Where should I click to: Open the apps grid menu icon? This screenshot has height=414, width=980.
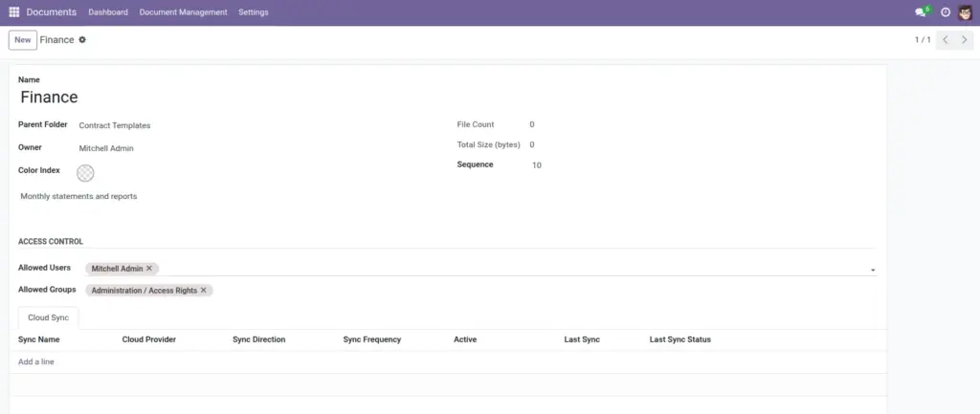pyautogui.click(x=13, y=11)
